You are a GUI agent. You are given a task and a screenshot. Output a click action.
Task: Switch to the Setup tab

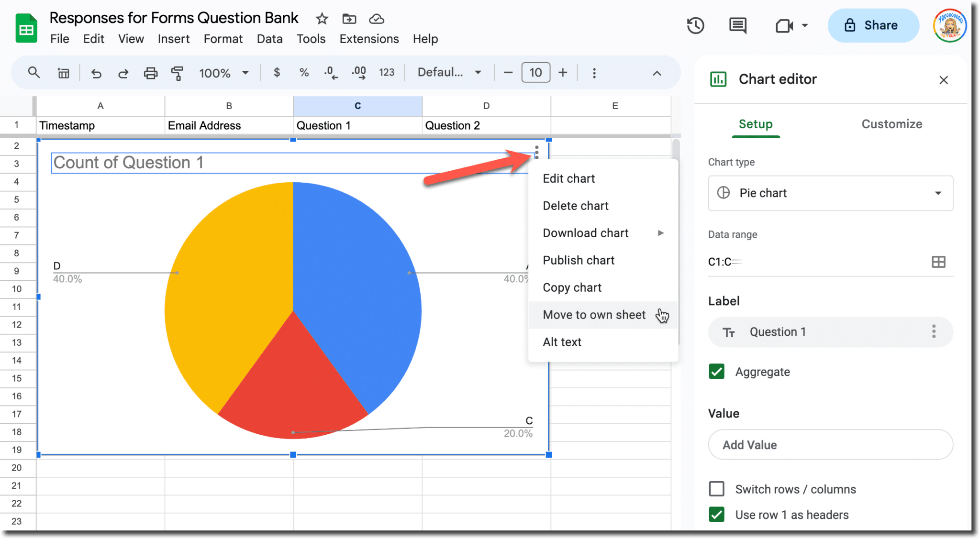click(756, 124)
